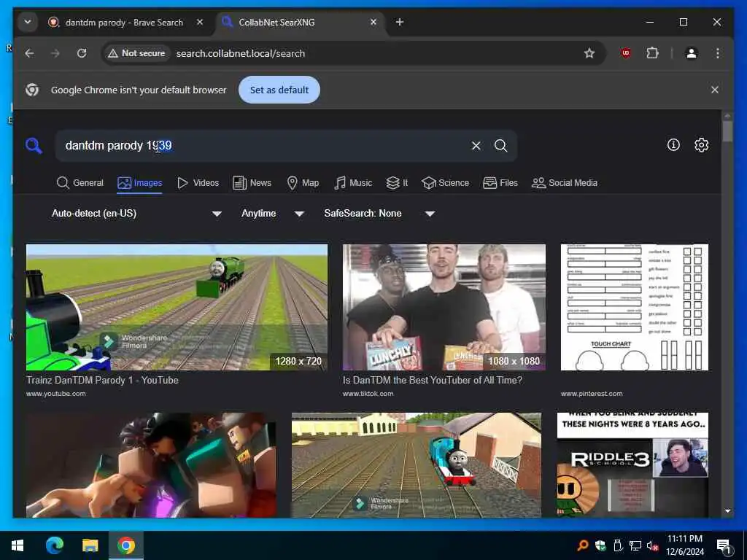
Task: Click the USB safely remove tray icon
Action: (618, 545)
